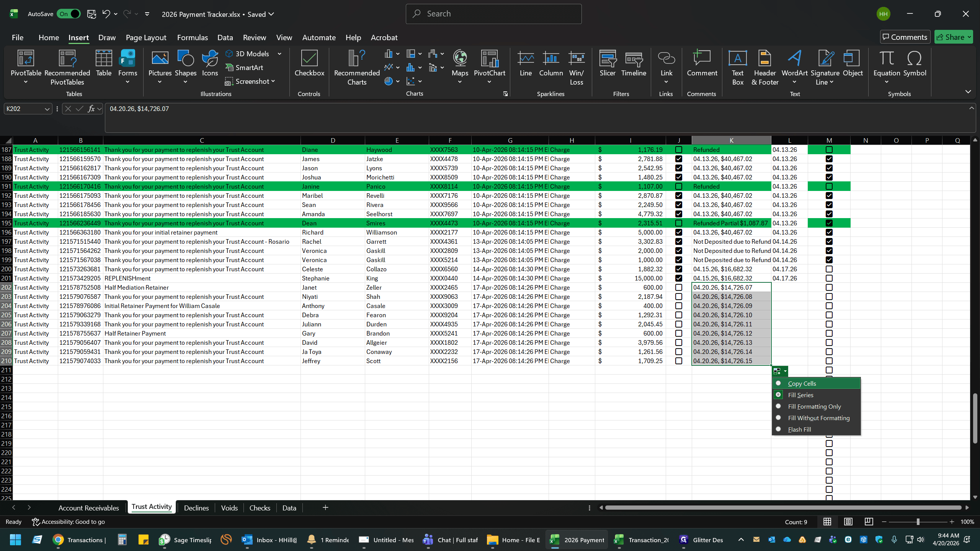Insert a Timeline filter
Image resolution: width=980 pixels, height=551 pixels.
(x=634, y=63)
